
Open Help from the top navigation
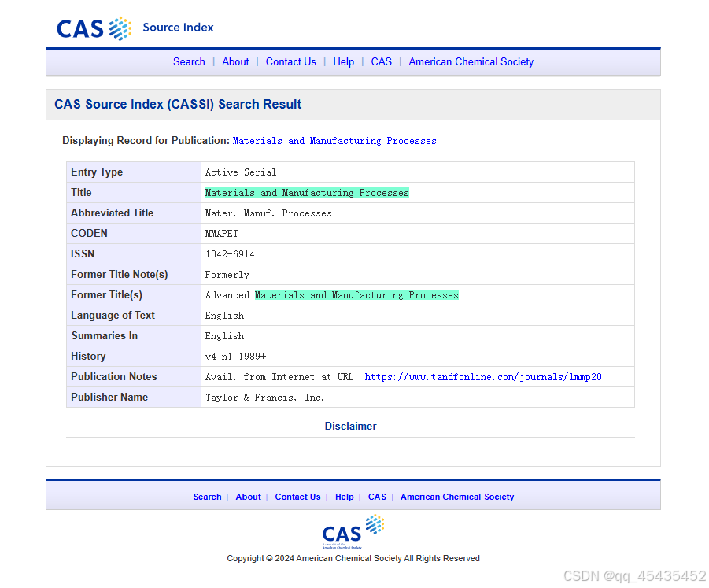(x=343, y=61)
